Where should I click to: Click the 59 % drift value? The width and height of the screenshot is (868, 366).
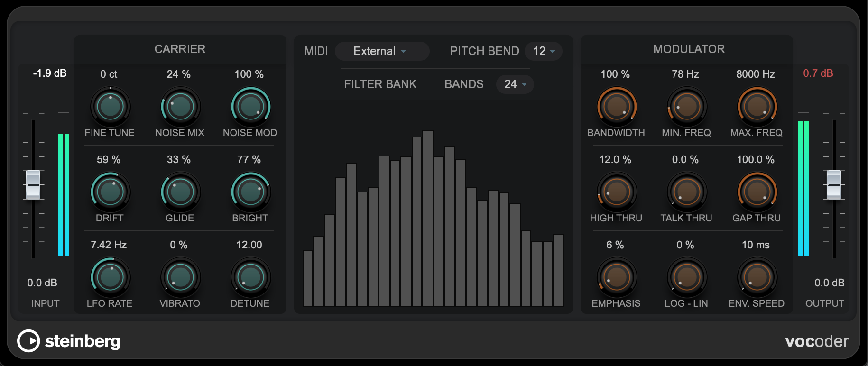(109, 159)
